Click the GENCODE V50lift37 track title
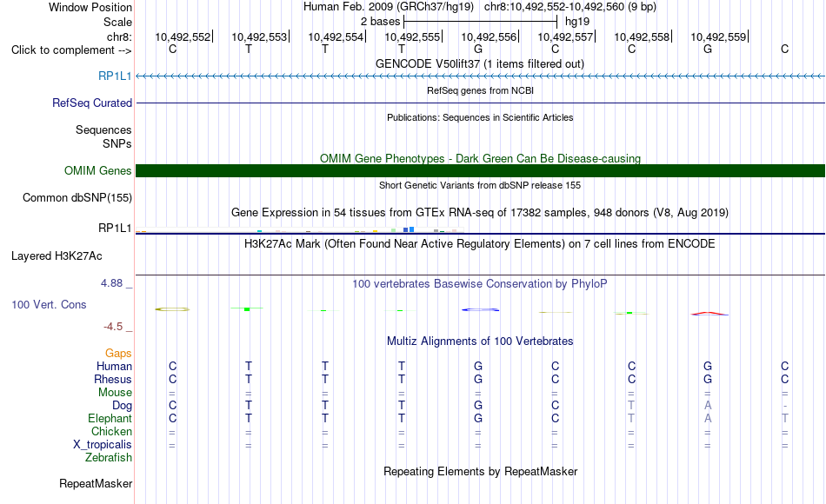The width and height of the screenshot is (826, 504). [x=479, y=63]
